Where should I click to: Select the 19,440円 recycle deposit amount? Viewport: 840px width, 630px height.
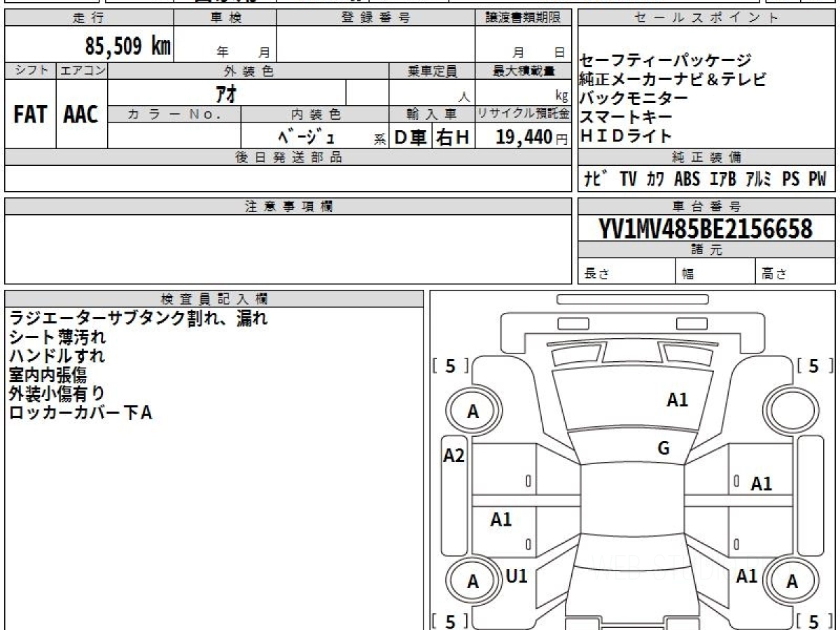532,137
